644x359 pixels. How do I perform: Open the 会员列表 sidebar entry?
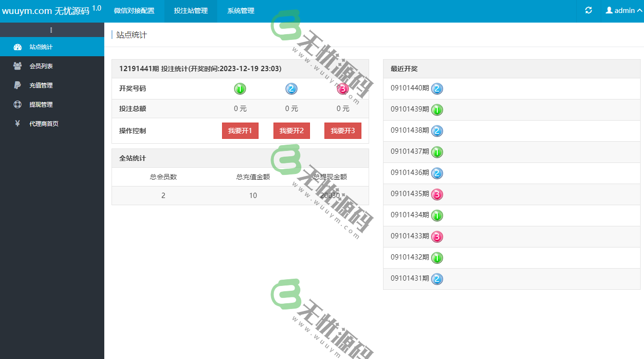pos(41,66)
